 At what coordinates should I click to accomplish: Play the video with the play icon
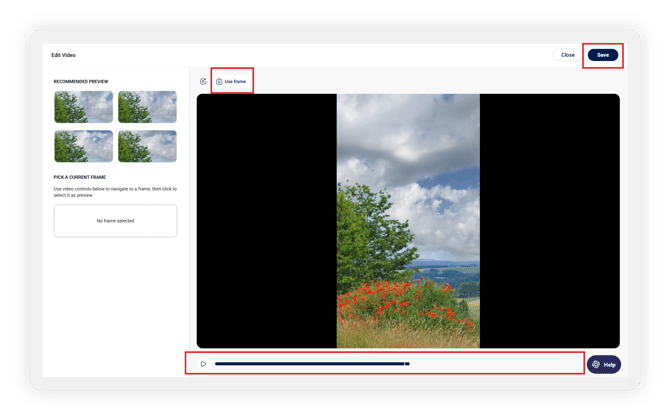point(203,364)
